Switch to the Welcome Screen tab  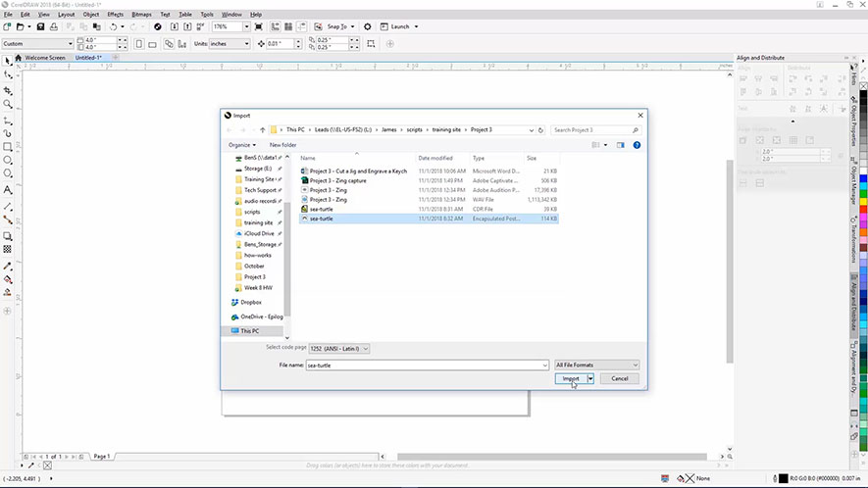(44, 58)
